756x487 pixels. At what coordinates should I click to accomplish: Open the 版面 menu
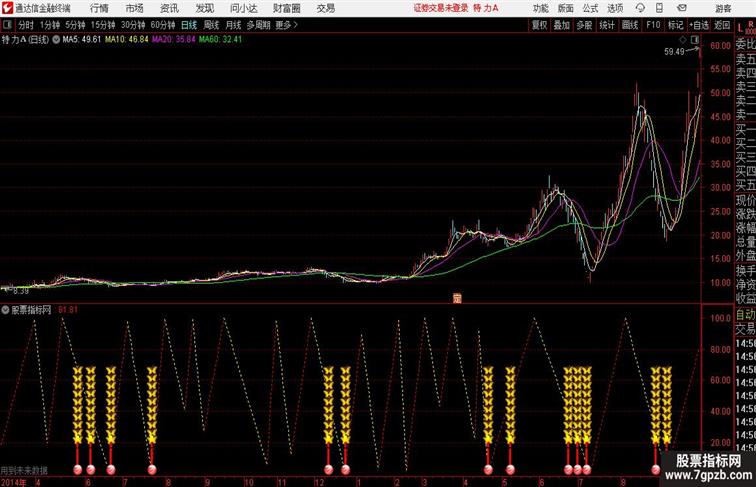[566, 8]
